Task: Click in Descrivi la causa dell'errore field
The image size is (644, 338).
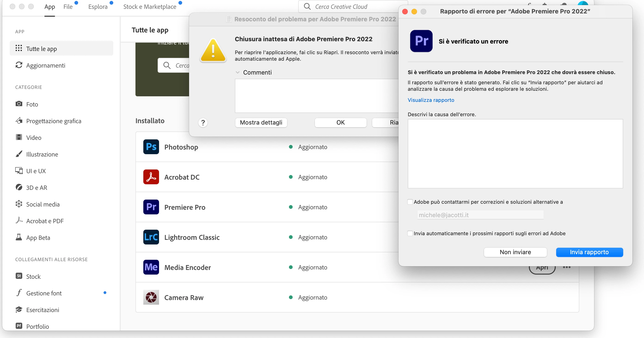Action: [515, 153]
